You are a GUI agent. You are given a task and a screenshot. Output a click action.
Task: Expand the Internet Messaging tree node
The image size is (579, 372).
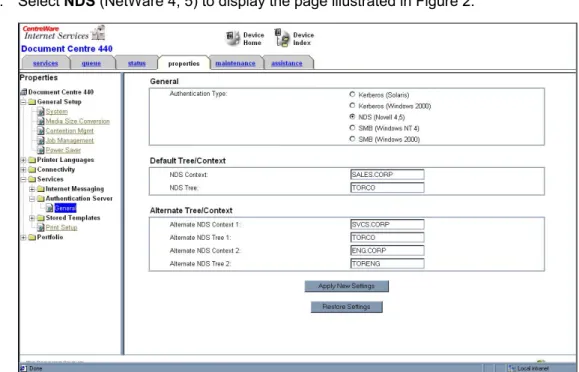[x=32, y=189]
